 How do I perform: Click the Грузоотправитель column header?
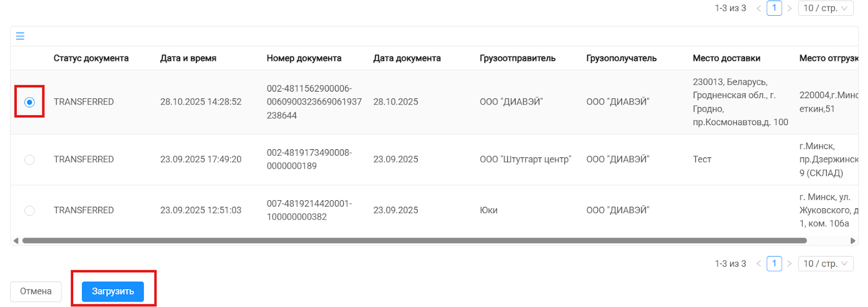(x=518, y=58)
